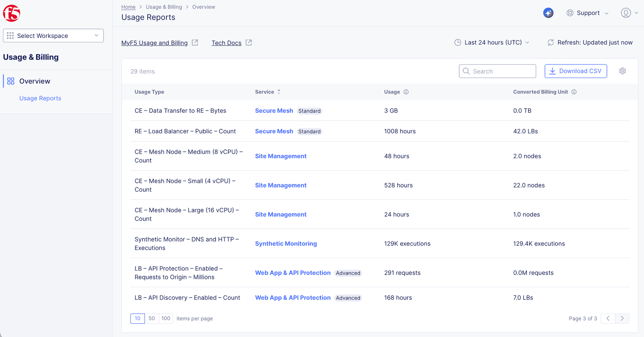Open MyF5 Usage and Billing link
Viewport: 644px width, 337px height.
coord(155,43)
